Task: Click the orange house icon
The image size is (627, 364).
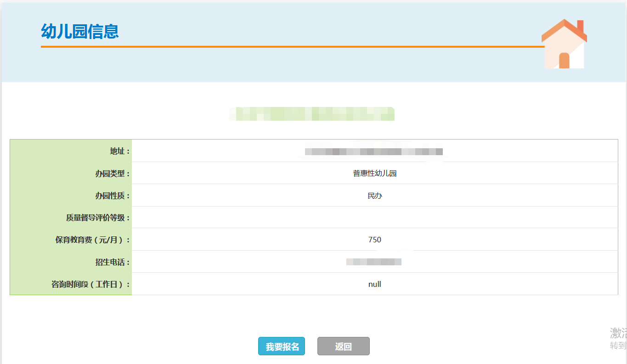Action: [564, 45]
